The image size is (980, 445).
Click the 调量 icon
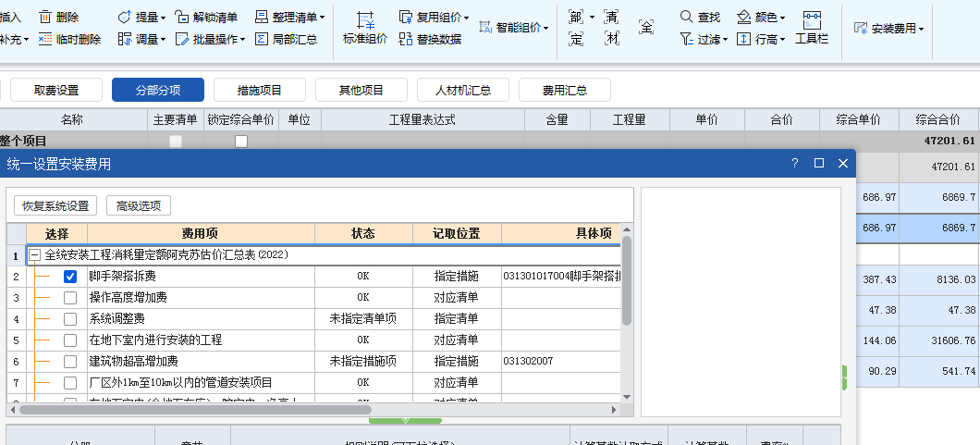(x=125, y=39)
